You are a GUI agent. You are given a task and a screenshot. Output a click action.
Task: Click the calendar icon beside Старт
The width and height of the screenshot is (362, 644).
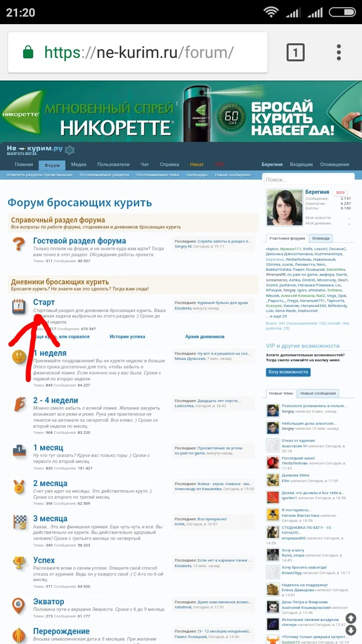pyautogui.click(x=19, y=306)
